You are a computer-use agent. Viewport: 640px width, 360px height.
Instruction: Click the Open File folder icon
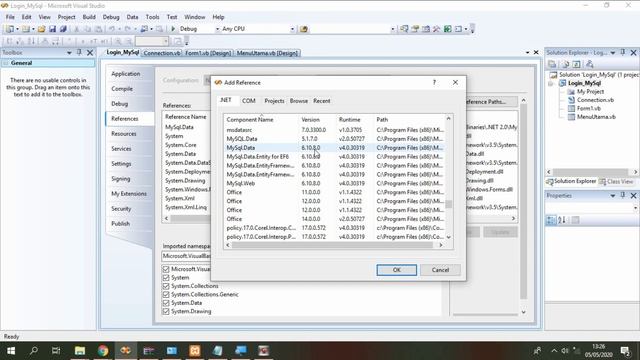41,29
